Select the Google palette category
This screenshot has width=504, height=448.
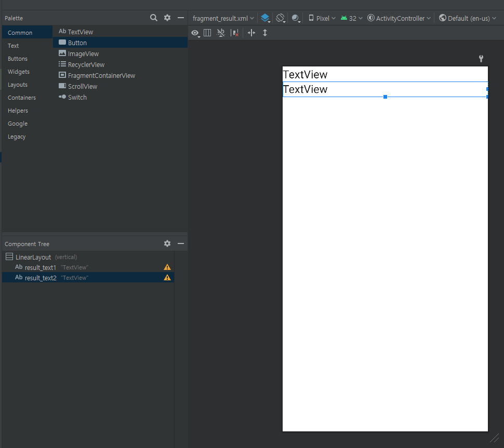[x=28, y=124]
